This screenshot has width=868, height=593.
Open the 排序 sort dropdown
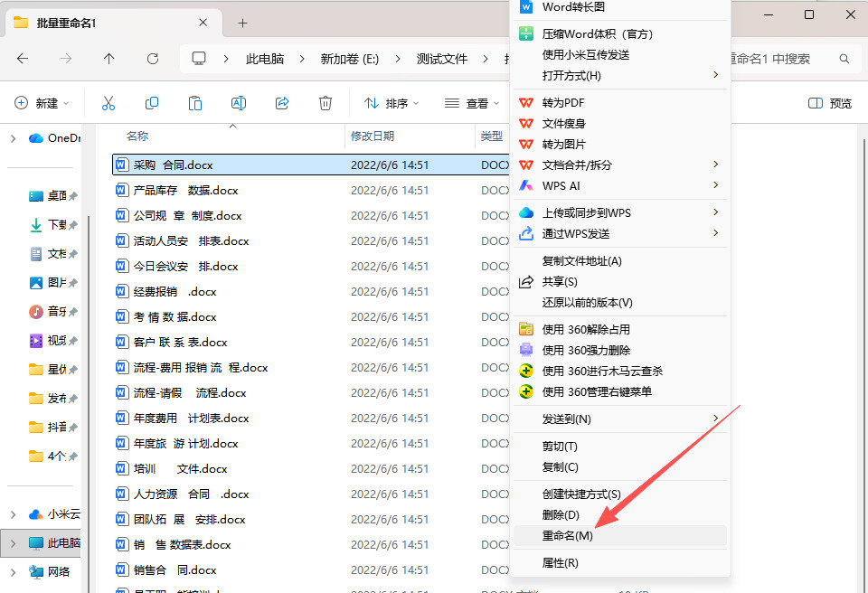tap(392, 103)
